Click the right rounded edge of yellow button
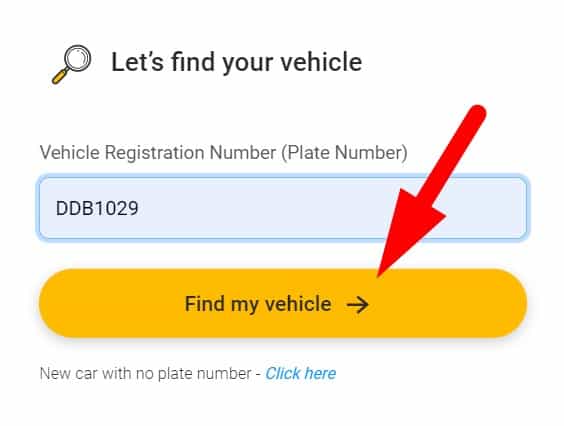 click(509, 303)
